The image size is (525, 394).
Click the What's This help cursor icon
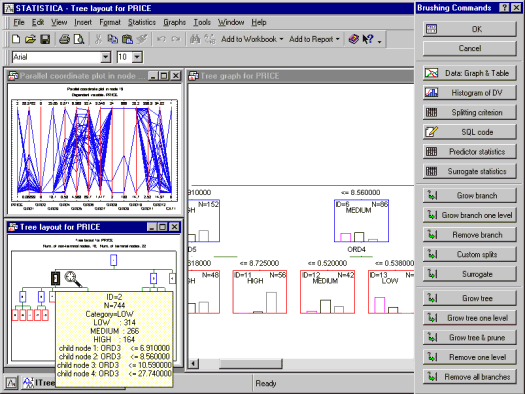point(368,39)
